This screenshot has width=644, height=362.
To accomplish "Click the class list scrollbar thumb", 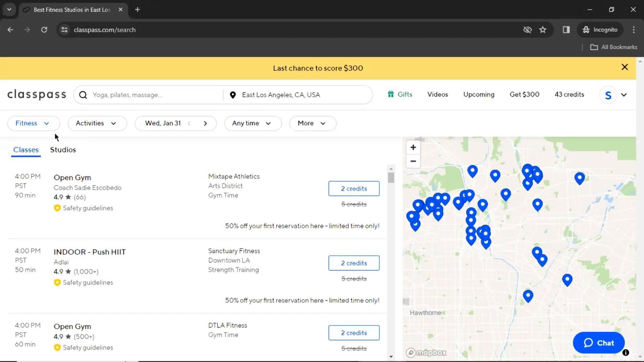I will click(391, 178).
